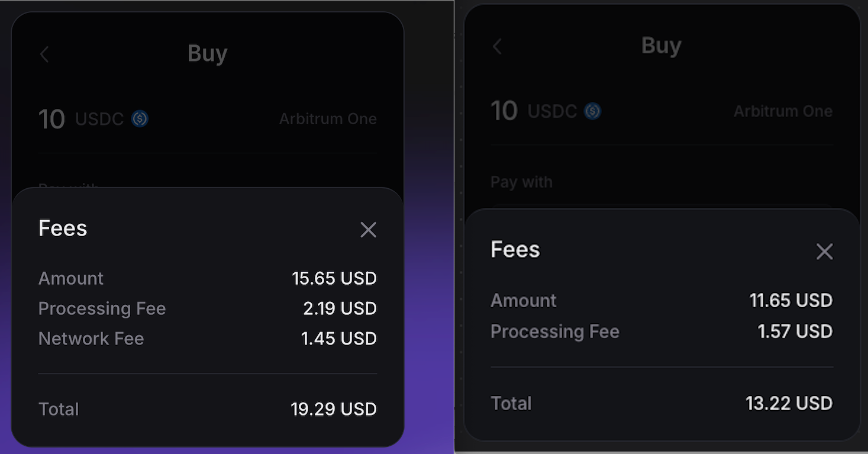Click USDC coin icon above the 19.29 USD fees
This screenshot has width=868, height=454.
[140, 119]
